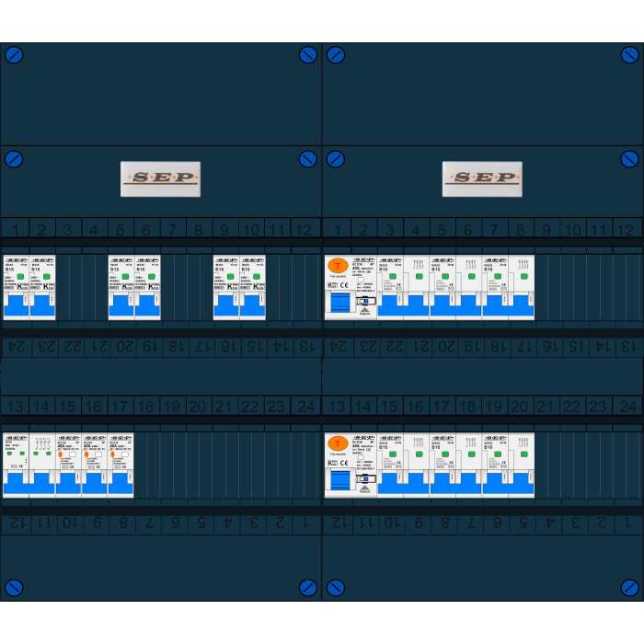Image resolution: width=644 pixels, height=644 pixels.
Task: Toggle the B16 breaker lever in left panel slot 2
Action: coord(42,306)
